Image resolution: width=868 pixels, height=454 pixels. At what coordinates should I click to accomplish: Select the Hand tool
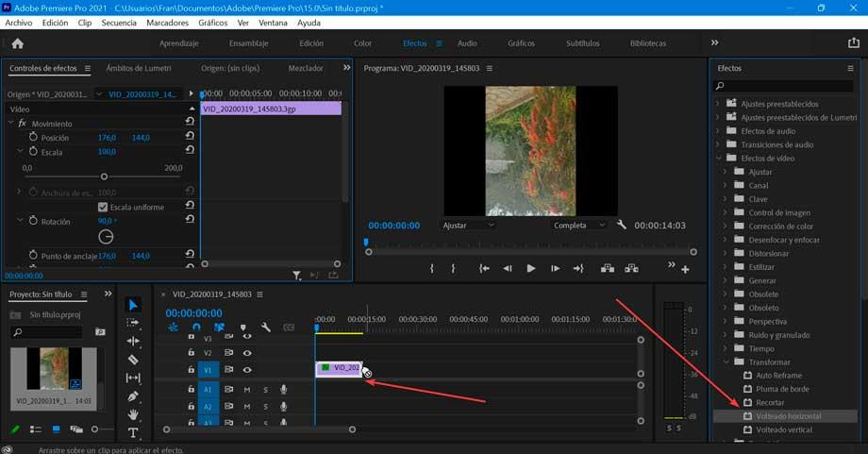click(x=133, y=414)
